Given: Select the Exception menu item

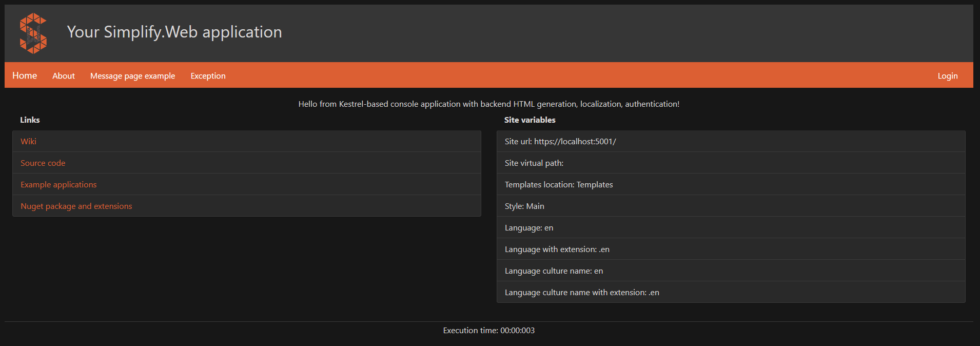Looking at the screenshot, I should coord(208,76).
